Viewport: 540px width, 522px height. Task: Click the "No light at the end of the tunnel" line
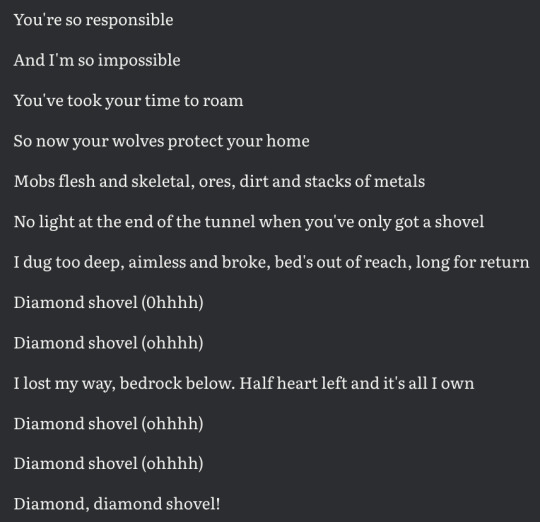[249, 222]
